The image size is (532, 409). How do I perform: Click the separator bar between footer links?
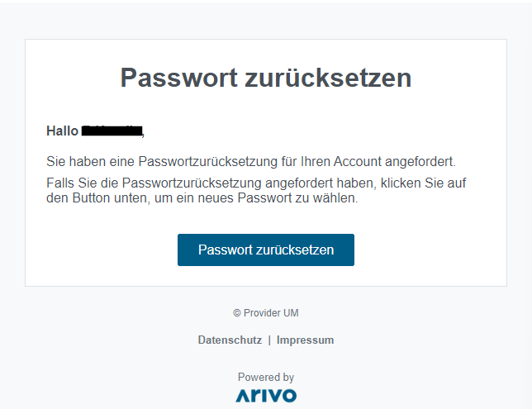269,340
